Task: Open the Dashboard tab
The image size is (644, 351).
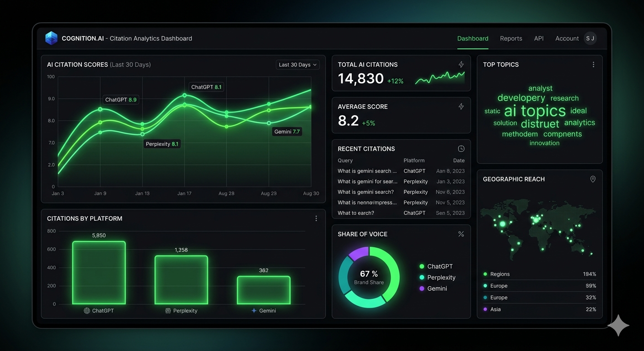Action: pos(472,38)
